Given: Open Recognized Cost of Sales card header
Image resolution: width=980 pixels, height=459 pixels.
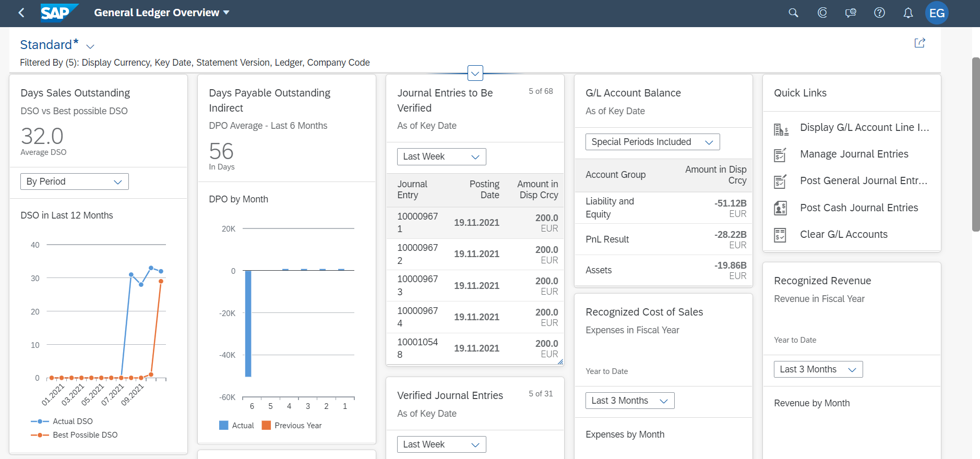Looking at the screenshot, I should coord(664,340).
